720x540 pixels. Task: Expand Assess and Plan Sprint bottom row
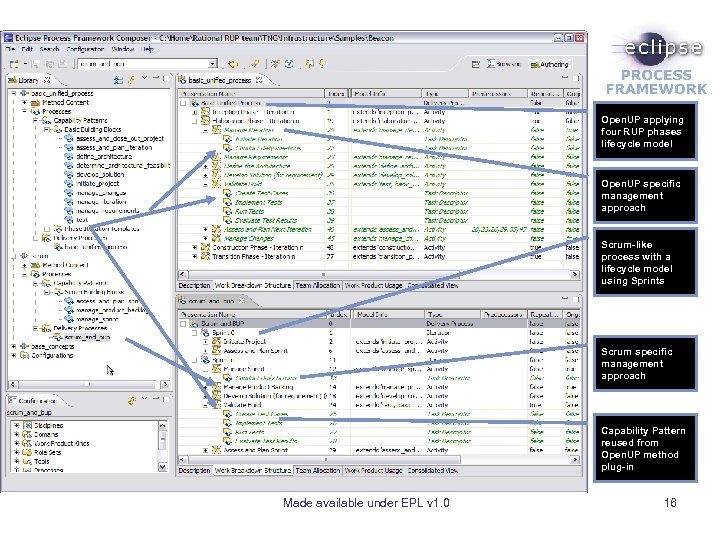click(206, 450)
